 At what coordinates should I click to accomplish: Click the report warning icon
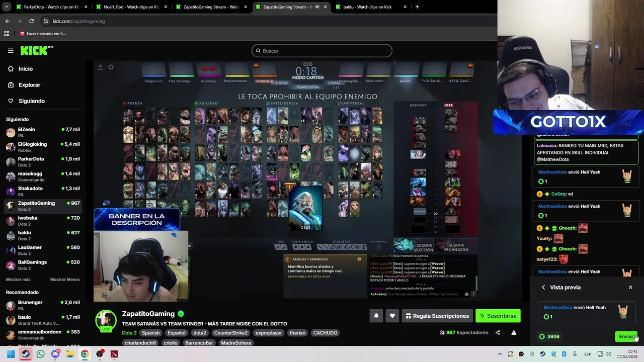tap(514, 332)
